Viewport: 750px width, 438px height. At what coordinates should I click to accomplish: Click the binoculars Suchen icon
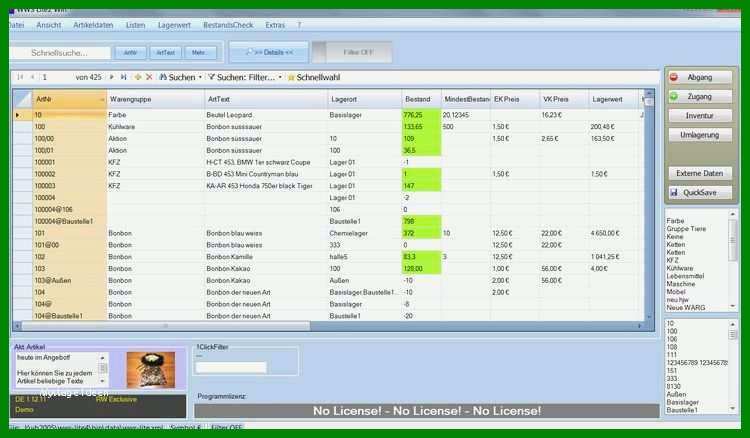pos(163,77)
